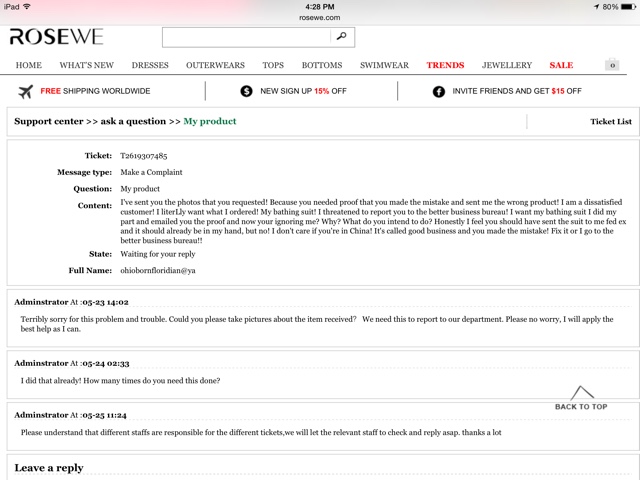The image size is (640, 480).
Task: Click the ask a question breadcrumb
Action: [x=133, y=121]
